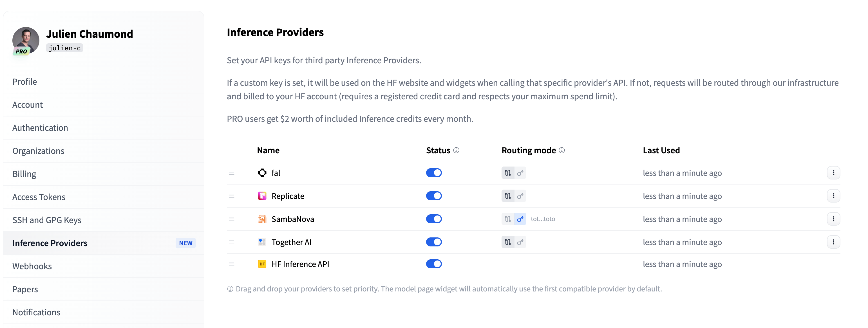Click the fal provider icon
868x328 pixels.
click(261, 172)
